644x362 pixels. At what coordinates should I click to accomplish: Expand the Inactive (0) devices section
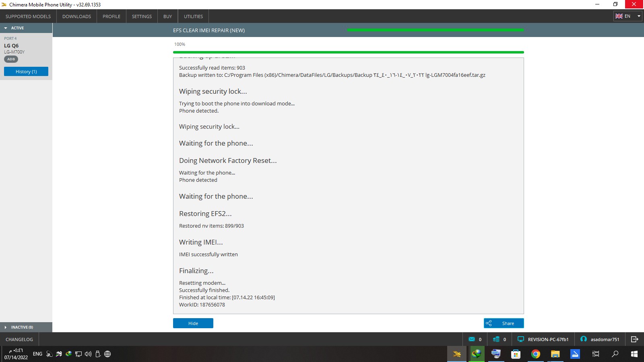click(x=26, y=327)
